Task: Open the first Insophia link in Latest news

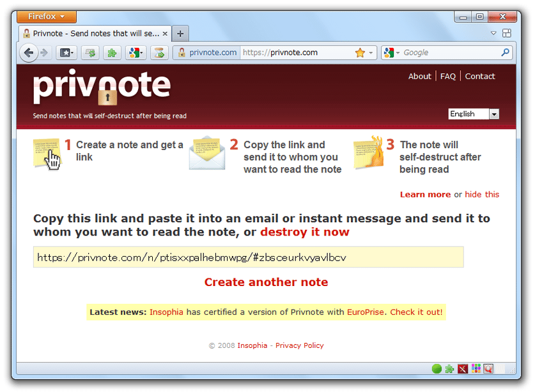Action: click(x=166, y=312)
